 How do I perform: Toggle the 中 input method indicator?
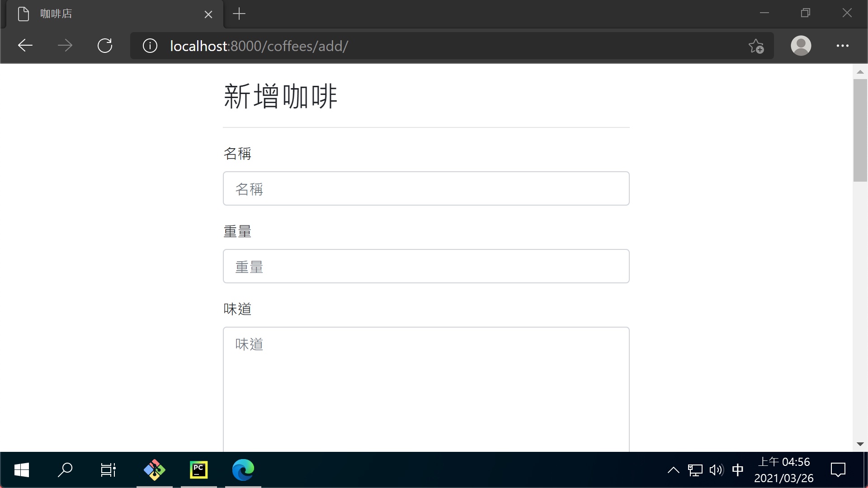tap(737, 470)
